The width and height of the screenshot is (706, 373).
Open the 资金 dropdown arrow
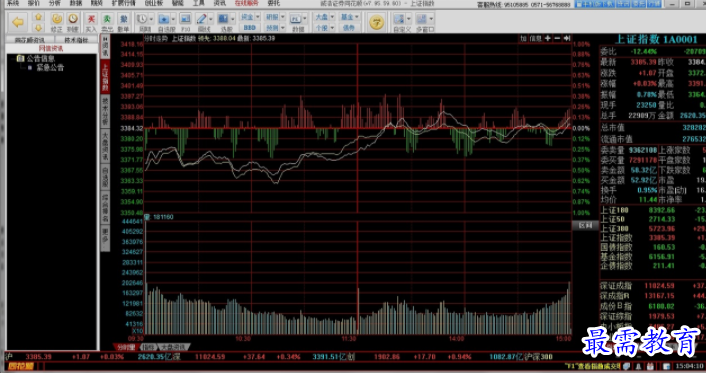pyautogui.click(x=258, y=17)
